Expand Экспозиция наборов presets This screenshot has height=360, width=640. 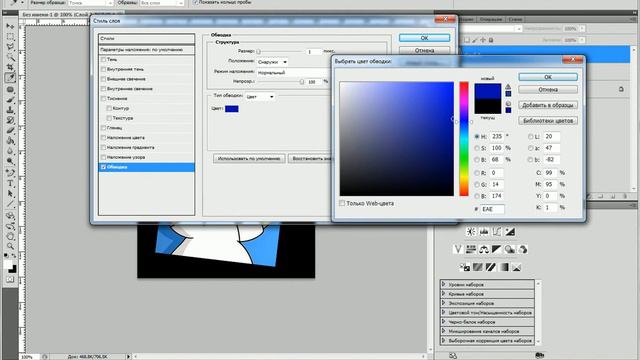[x=443, y=303]
